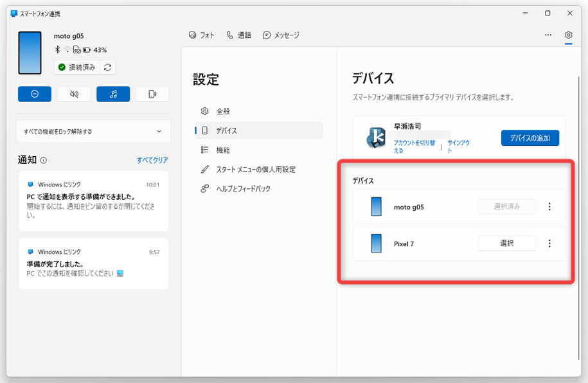Refresh the moto g05 connection
This screenshot has height=383, width=588.
click(107, 67)
